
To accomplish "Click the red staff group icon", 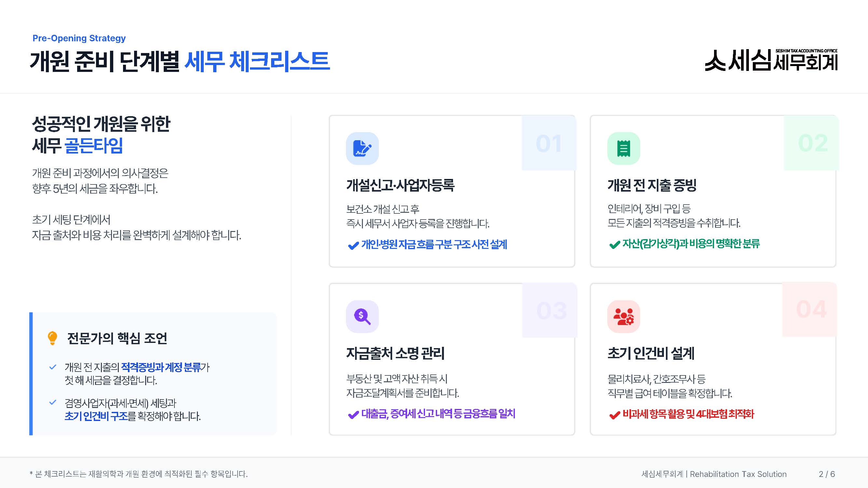I will [623, 316].
